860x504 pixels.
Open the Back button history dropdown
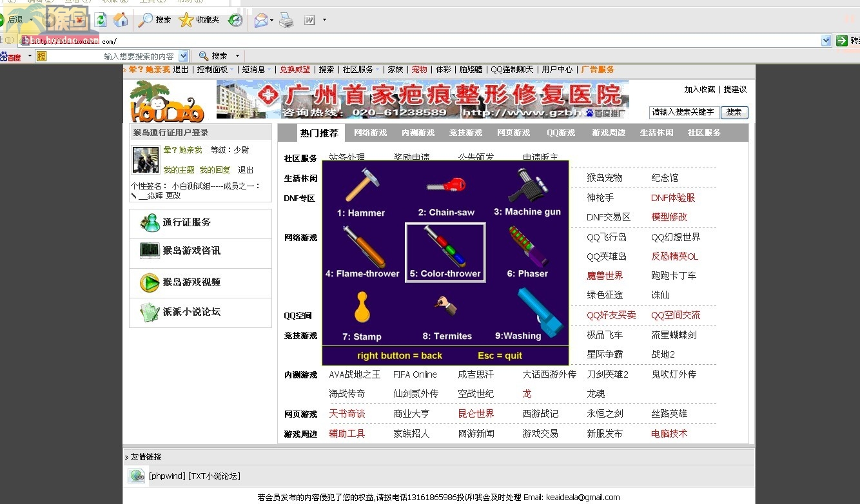[x=31, y=20]
